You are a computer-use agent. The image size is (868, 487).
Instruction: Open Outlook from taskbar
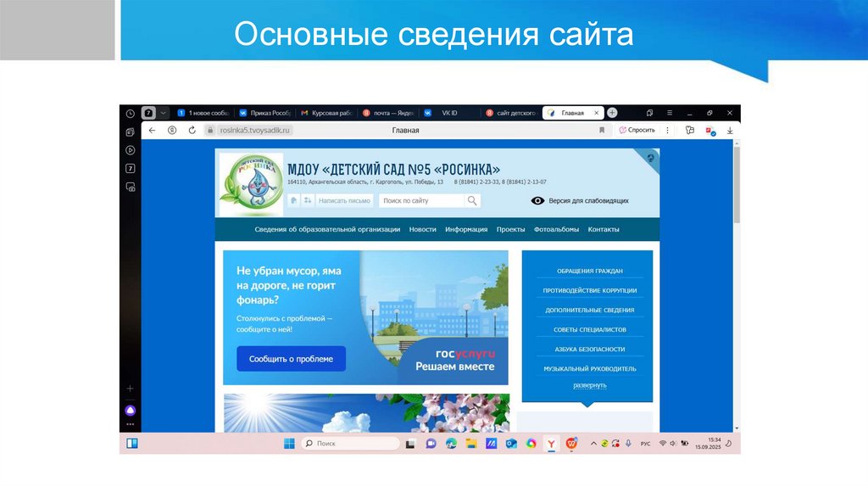tap(511, 443)
